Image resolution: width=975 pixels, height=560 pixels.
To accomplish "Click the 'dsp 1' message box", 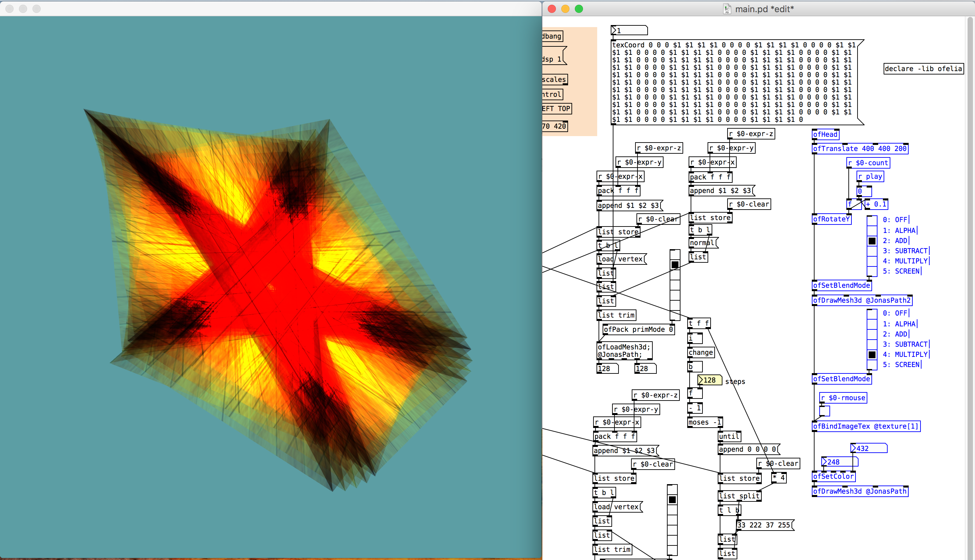I will tap(555, 56).
